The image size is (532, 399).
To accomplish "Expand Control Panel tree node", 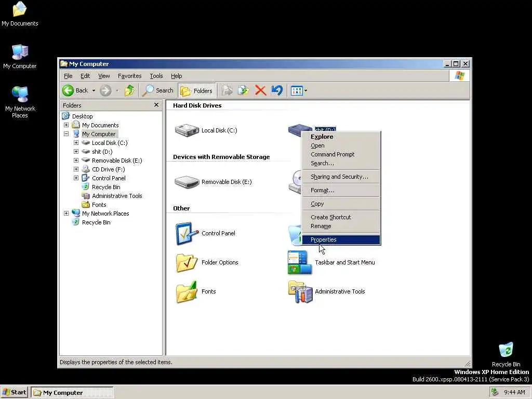I will click(76, 178).
